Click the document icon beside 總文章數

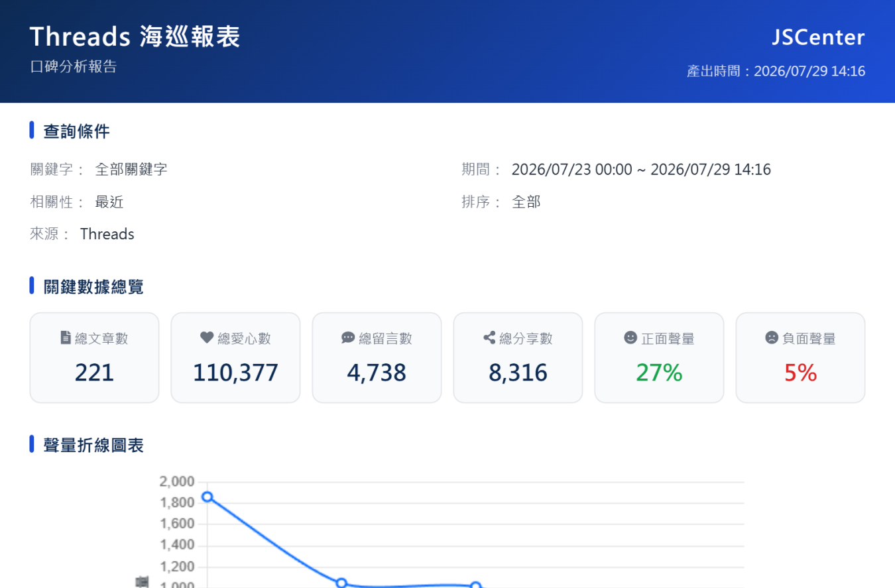[66, 338]
